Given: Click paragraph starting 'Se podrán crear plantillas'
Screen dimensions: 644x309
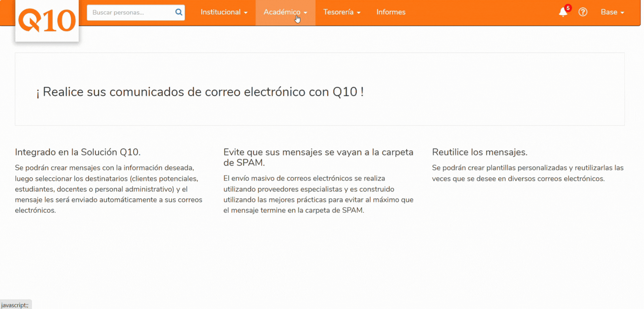Looking at the screenshot, I should pyautogui.click(x=528, y=173).
